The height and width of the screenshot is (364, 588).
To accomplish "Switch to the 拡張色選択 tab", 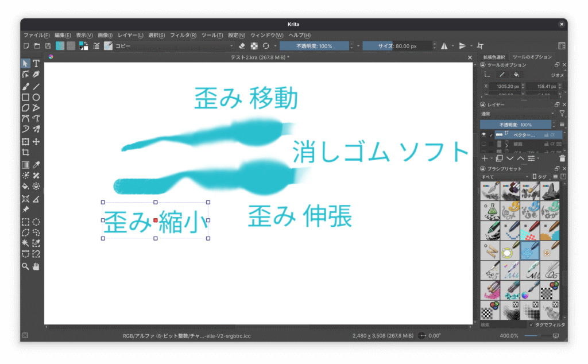I will [494, 57].
